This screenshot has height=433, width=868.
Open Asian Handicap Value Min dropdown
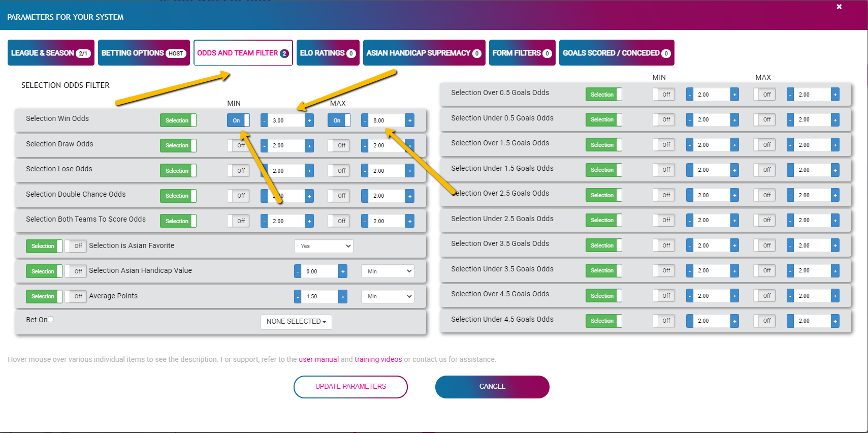[x=388, y=271]
